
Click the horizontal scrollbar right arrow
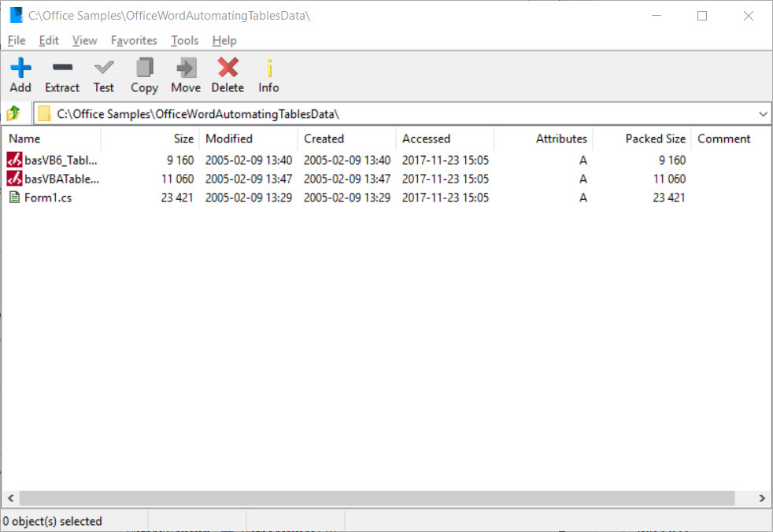762,498
